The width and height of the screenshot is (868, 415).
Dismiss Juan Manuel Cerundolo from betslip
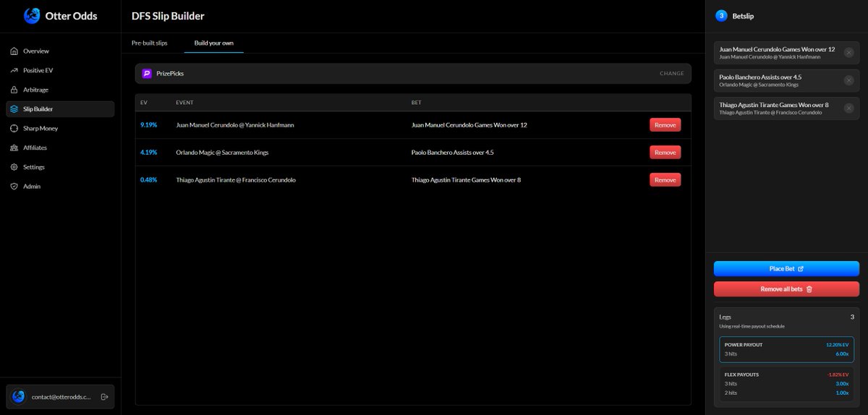[848, 53]
